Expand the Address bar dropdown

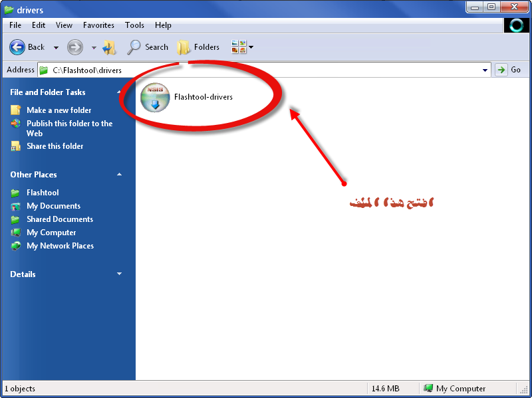tap(485, 70)
